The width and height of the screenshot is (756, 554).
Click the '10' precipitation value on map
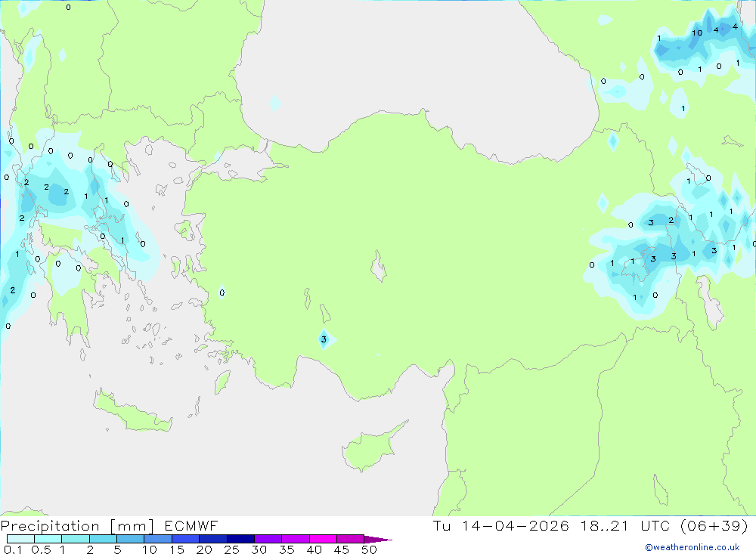click(x=697, y=32)
